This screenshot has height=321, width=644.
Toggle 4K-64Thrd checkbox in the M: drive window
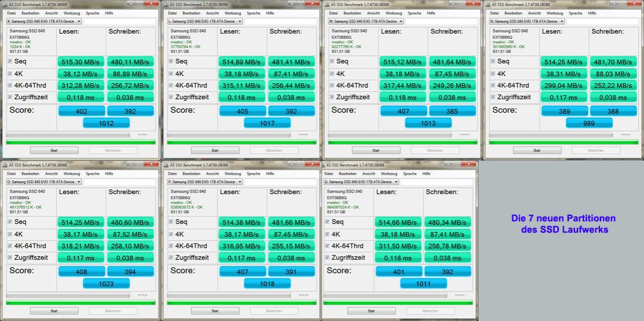[x=332, y=85]
